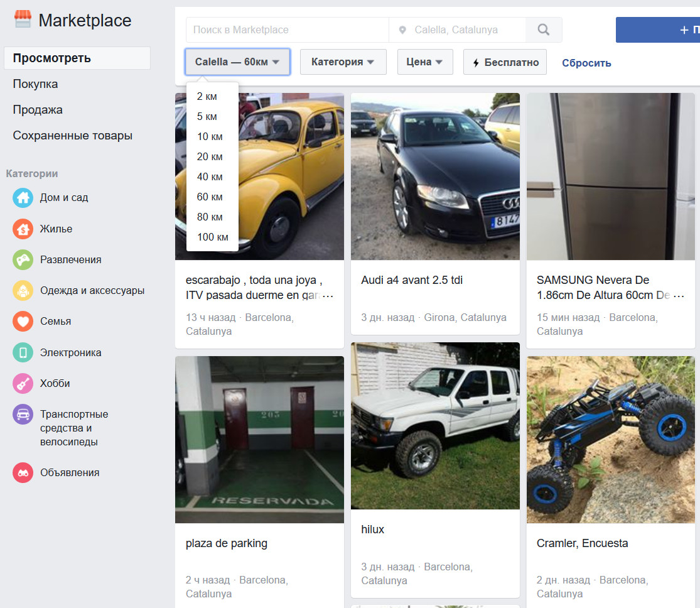Click the Clothing and Accessories icon
The height and width of the screenshot is (608, 700).
click(23, 290)
